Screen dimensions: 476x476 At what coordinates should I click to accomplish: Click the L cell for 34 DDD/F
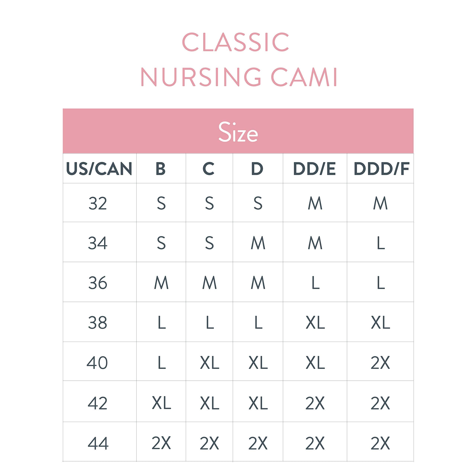click(x=381, y=243)
